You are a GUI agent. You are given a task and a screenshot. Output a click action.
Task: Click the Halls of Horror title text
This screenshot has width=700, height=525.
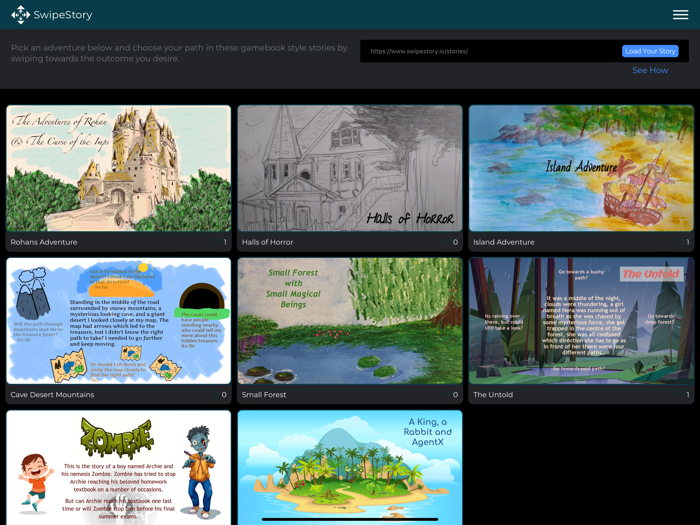point(267,242)
